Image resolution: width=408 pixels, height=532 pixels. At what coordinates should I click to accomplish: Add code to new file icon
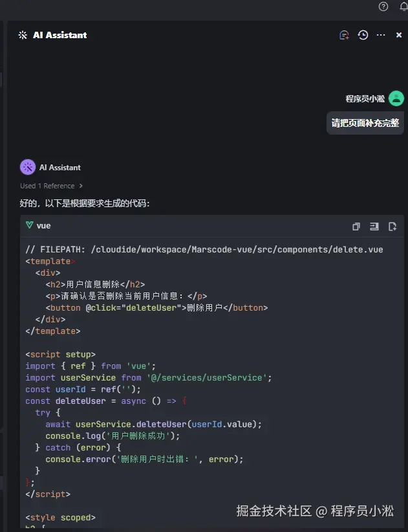click(392, 227)
